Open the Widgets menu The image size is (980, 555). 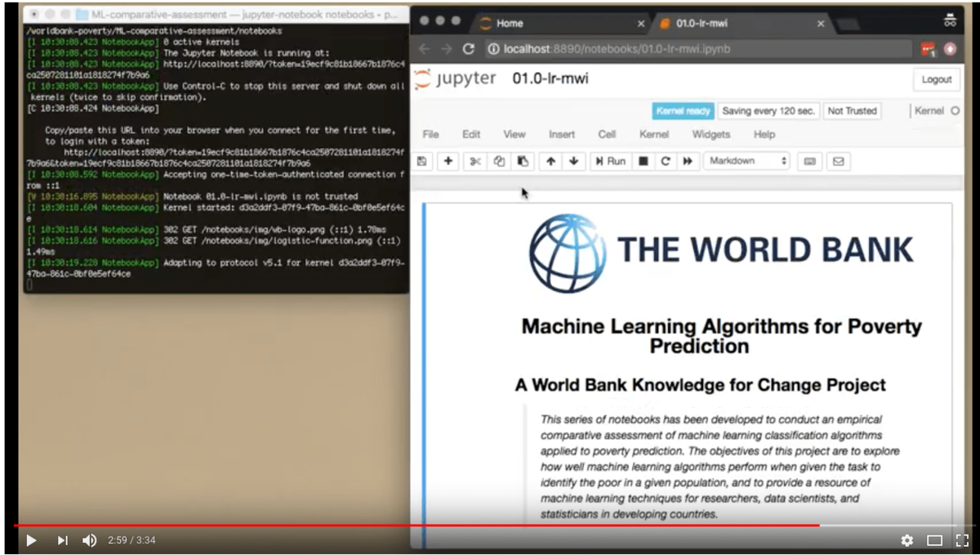pyautogui.click(x=711, y=134)
